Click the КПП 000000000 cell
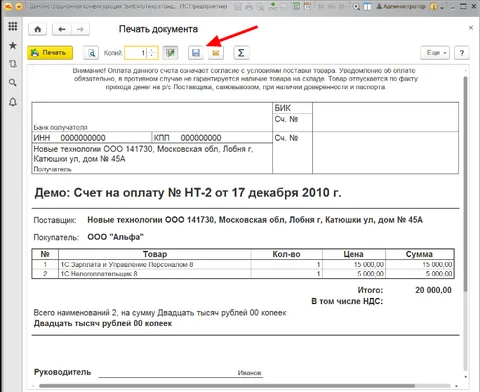The width and height of the screenshot is (480, 392). (x=212, y=138)
